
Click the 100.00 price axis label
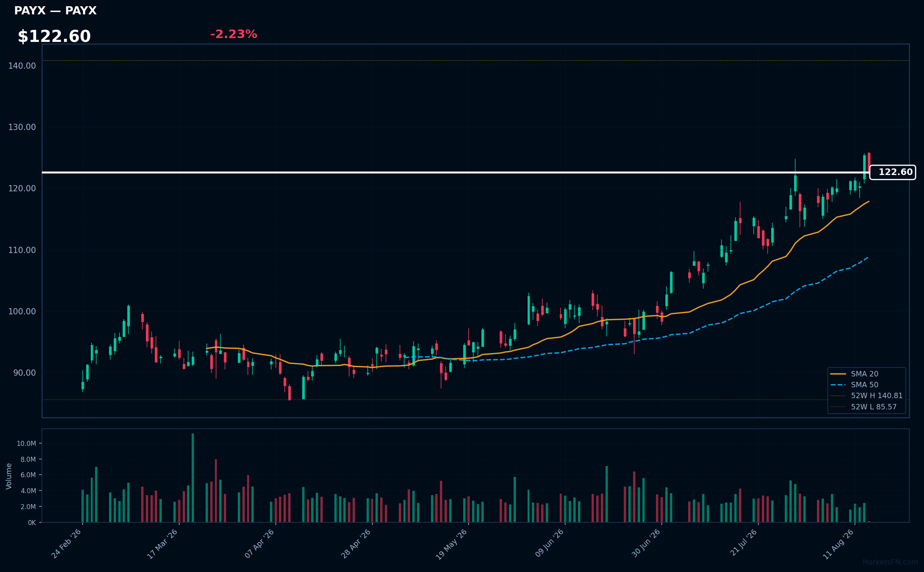click(22, 312)
